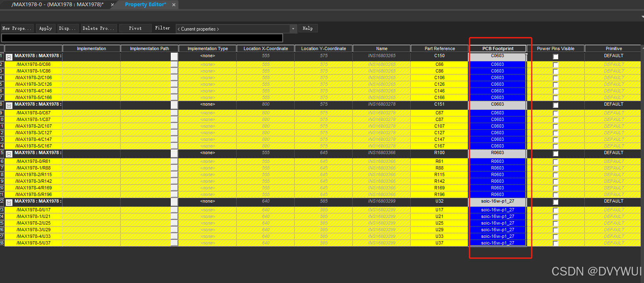Select the Part Reference column header
Screen dimensions: 644x283
pos(440,48)
